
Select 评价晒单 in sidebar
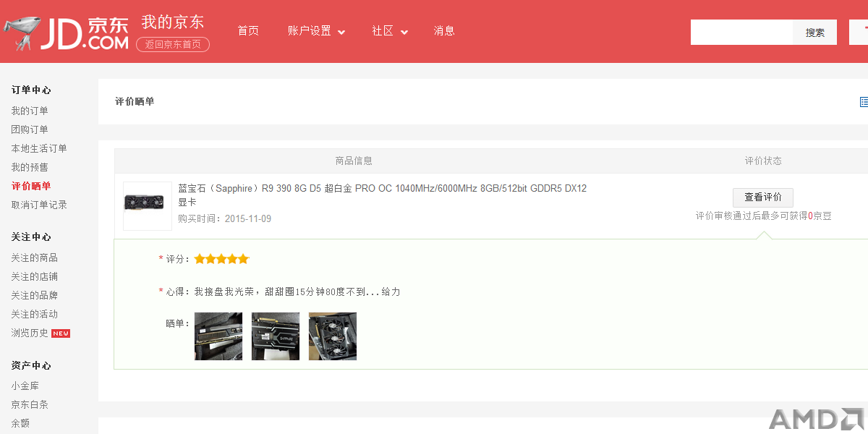[x=31, y=186]
